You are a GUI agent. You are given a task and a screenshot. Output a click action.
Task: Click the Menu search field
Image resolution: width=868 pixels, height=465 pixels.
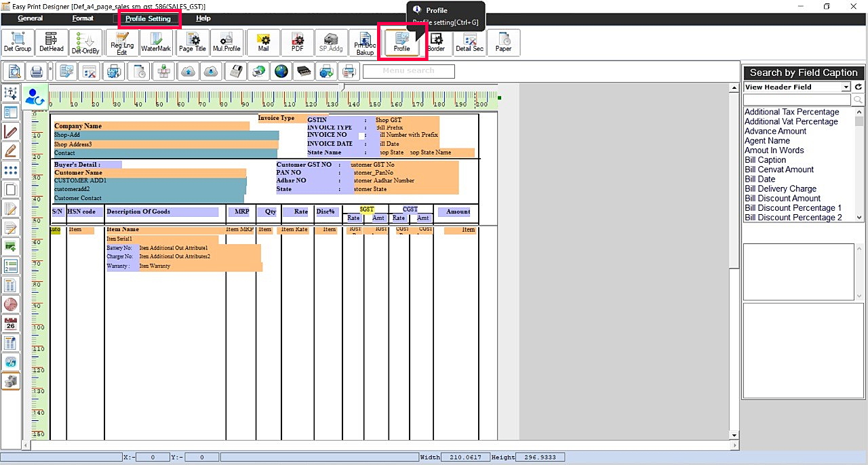[408, 70]
